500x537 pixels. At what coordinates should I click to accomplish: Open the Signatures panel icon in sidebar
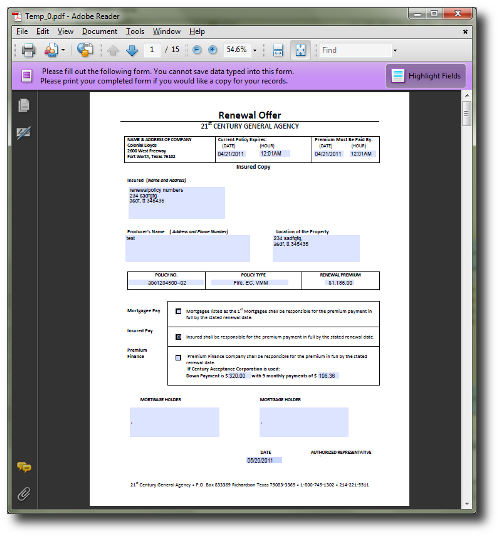point(24,133)
